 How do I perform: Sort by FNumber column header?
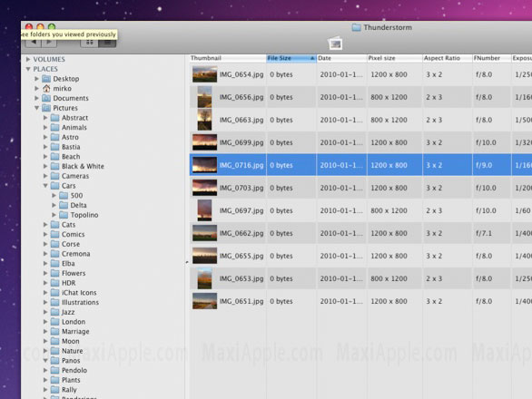(492, 58)
